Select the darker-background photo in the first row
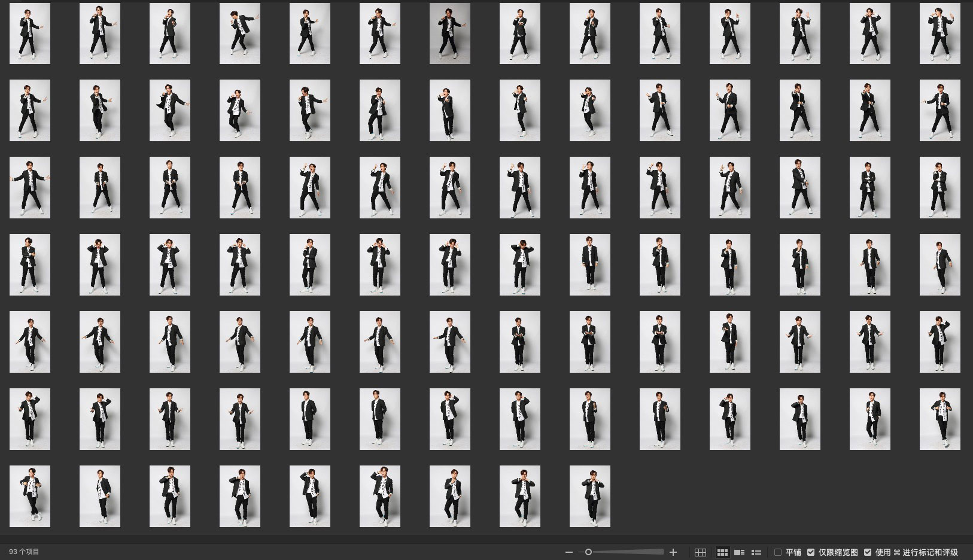The width and height of the screenshot is (973, 560). coord(450,34)
